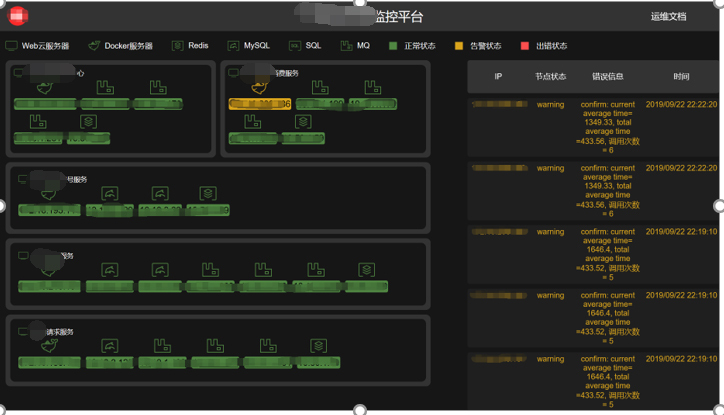The image size is (724, 415).
Task: Click the IP column header
Action: tap(498, 76)
